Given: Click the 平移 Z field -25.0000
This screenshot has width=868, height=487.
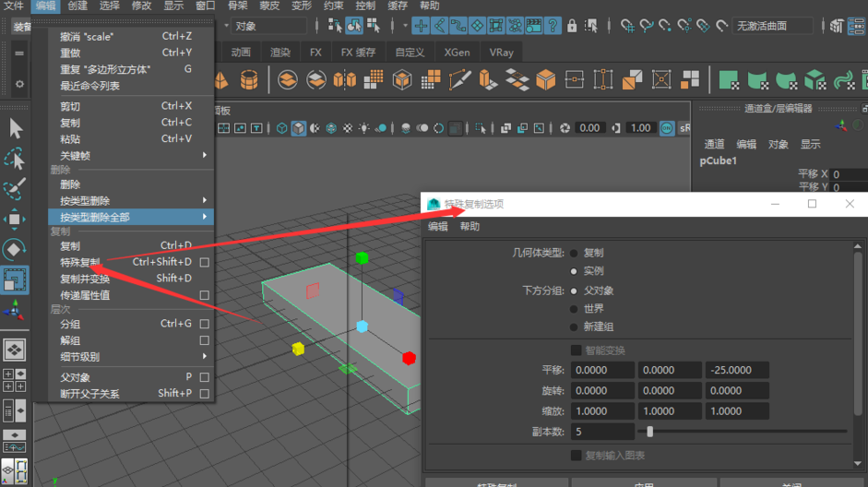Looking at the screenshot, I should [x=737, y=370].
